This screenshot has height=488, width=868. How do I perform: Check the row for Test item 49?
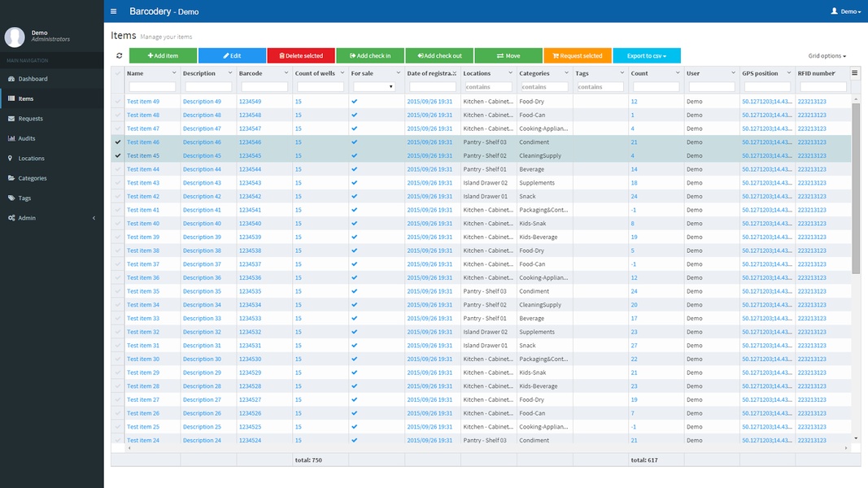(x=117, y=101)
